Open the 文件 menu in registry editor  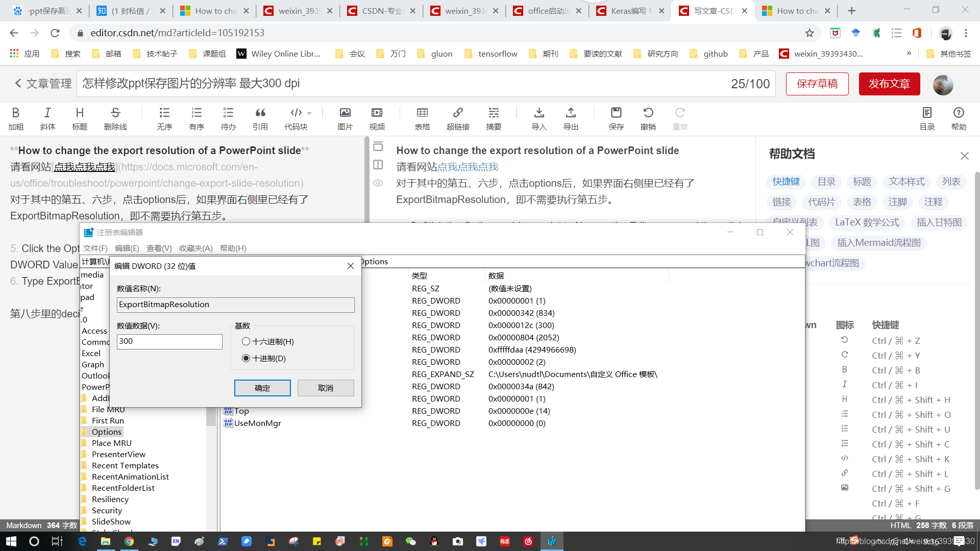(x=94, y=248)
